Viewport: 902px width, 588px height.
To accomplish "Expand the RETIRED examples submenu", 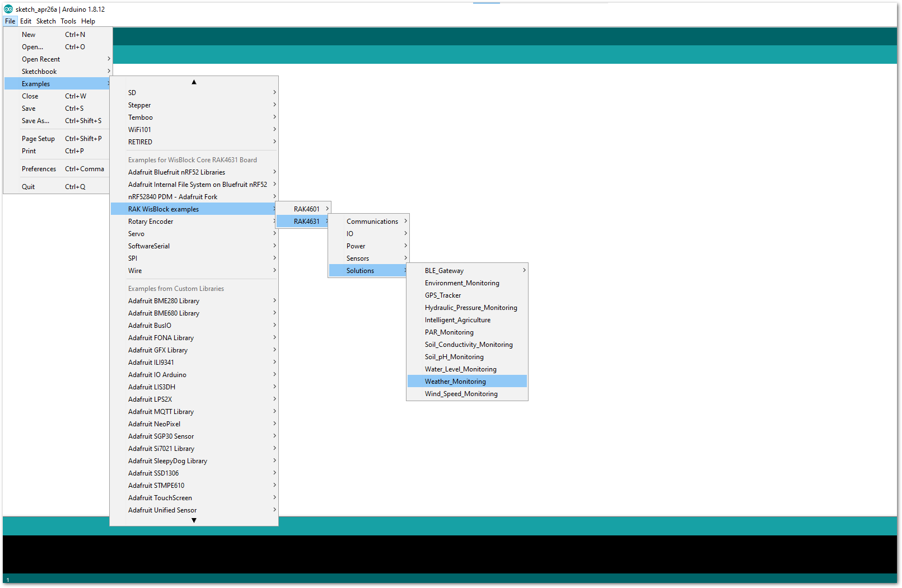I will tap(194, 142).
